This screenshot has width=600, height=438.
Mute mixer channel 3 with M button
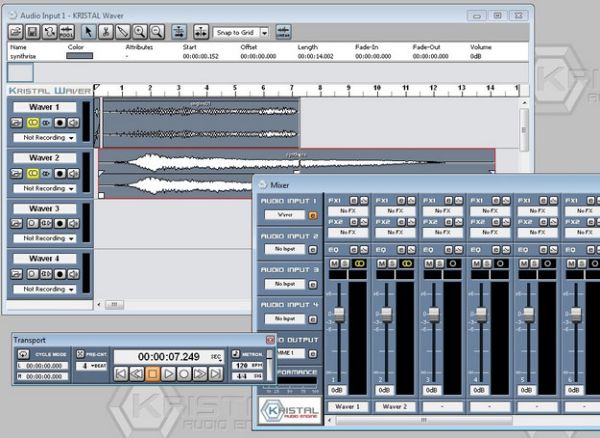pos(429,264)
